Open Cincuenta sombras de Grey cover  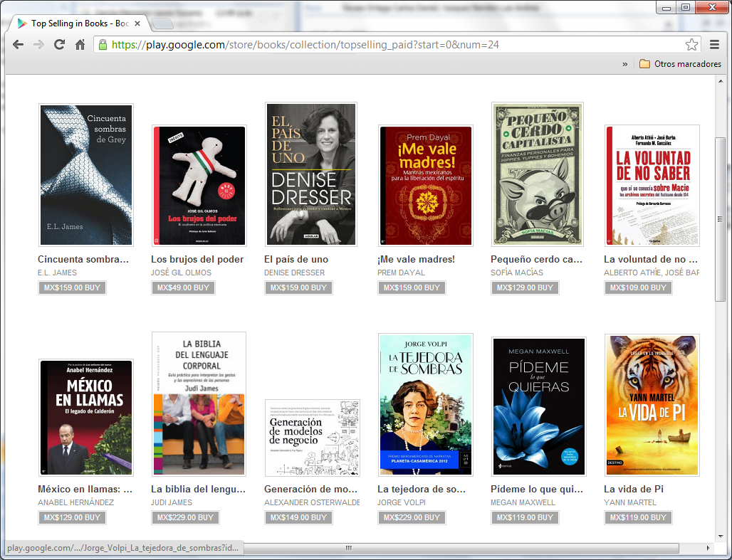coord(86,175)
